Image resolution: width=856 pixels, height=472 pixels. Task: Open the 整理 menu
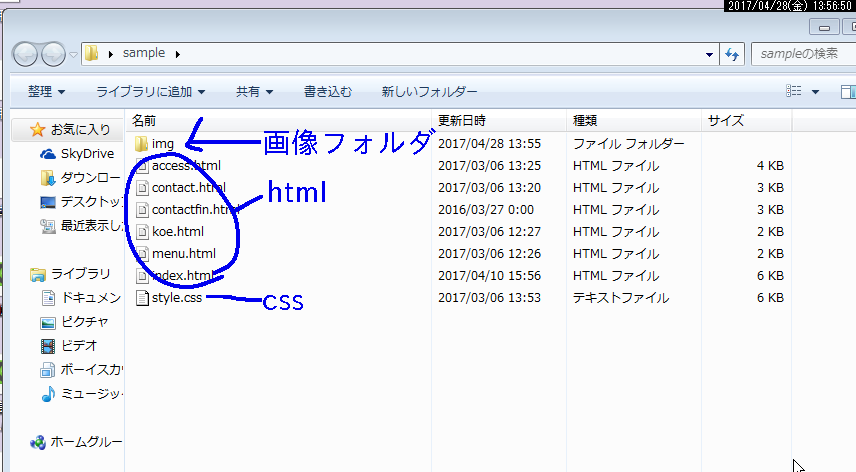46,92
